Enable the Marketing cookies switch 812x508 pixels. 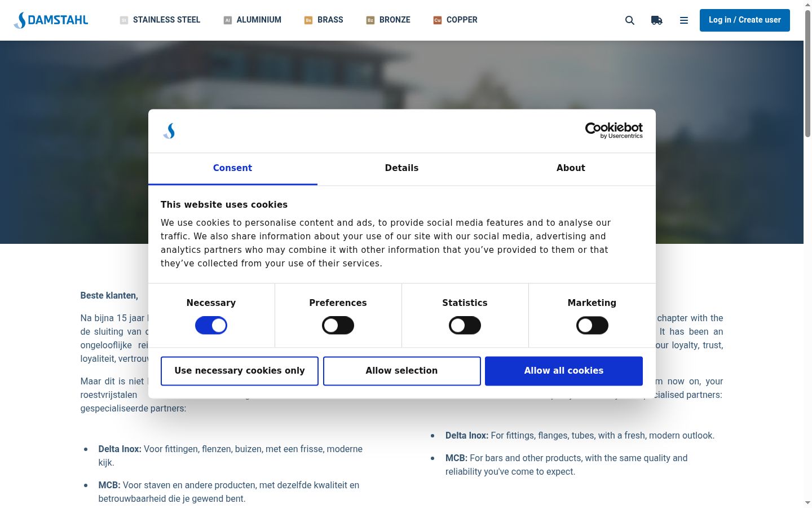592,326
